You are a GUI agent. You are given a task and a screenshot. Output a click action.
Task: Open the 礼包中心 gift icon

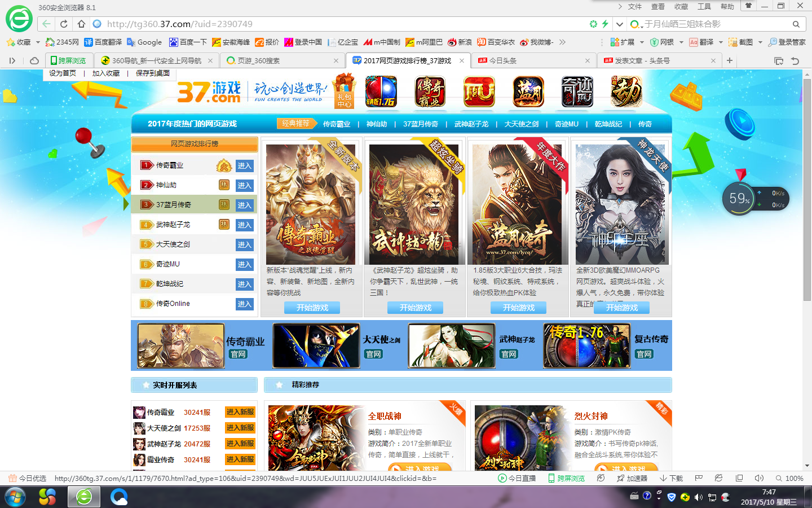click(344, 91)
